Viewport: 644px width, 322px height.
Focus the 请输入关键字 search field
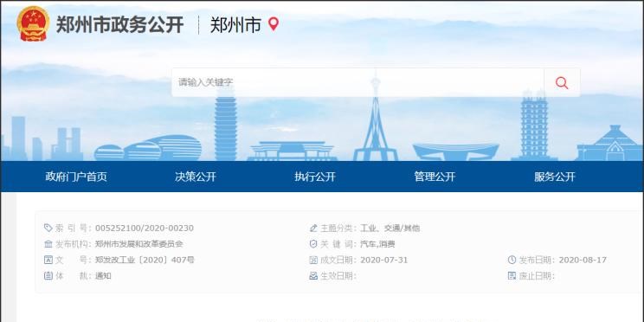coord(357,82)
